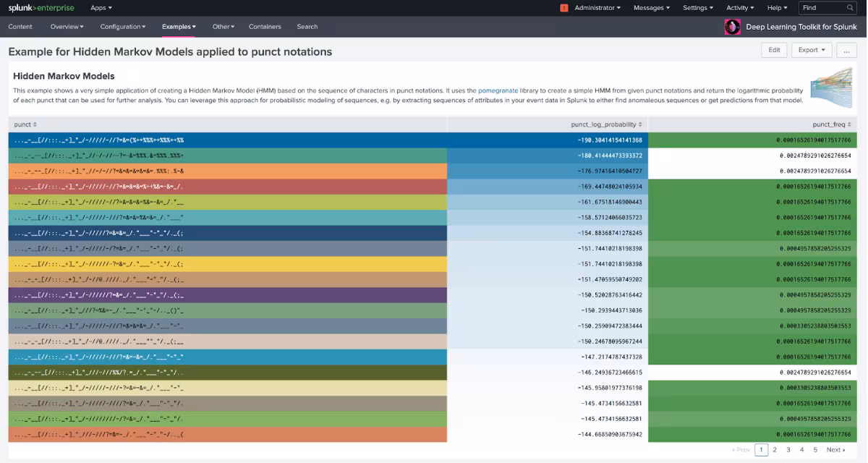Sort by the punct column header
This screenshot has width=868, height=463.
[25, 124]
